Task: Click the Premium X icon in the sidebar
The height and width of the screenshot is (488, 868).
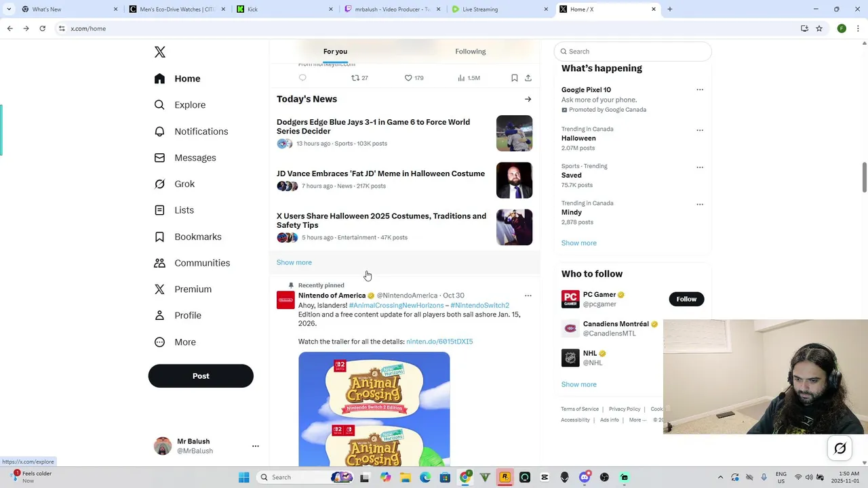Action: pyautogui.click(x=159, y=289)
